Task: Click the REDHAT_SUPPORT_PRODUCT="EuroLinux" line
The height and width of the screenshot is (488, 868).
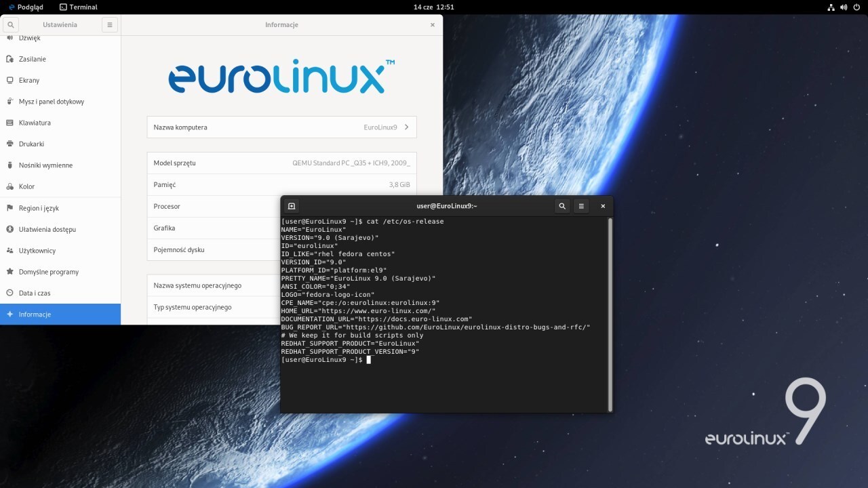Action: (x=351, y=344)
